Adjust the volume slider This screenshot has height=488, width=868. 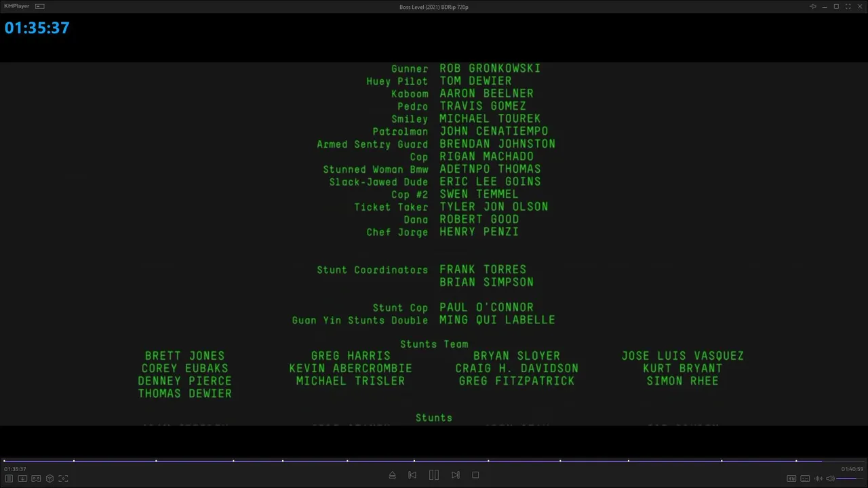click(850, 479)
